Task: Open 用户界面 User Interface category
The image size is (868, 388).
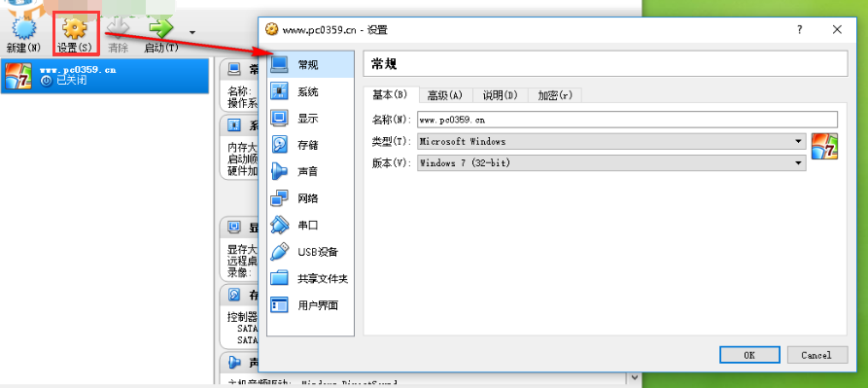Action: pyautogui.click(x=310, y=304)
